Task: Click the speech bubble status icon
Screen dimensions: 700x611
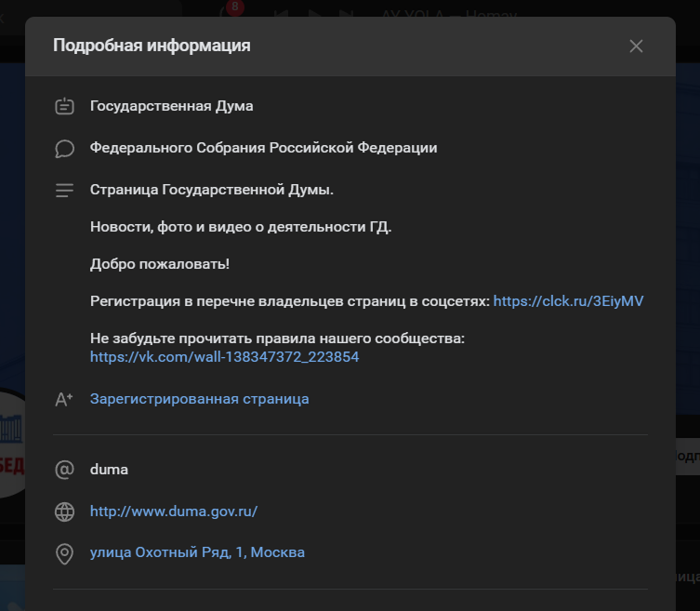Action: coord(64,148)
